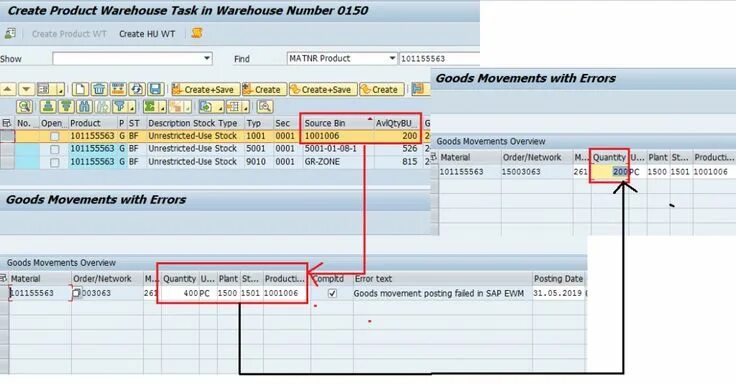Select row marker of the Typ 5001 row
This screenshot has height=385, width=736.
point(7,149)
